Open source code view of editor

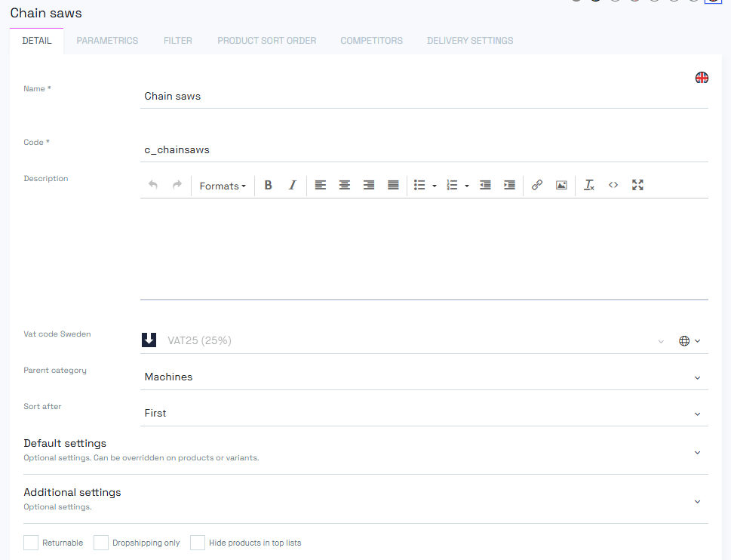tap(613, 186)
